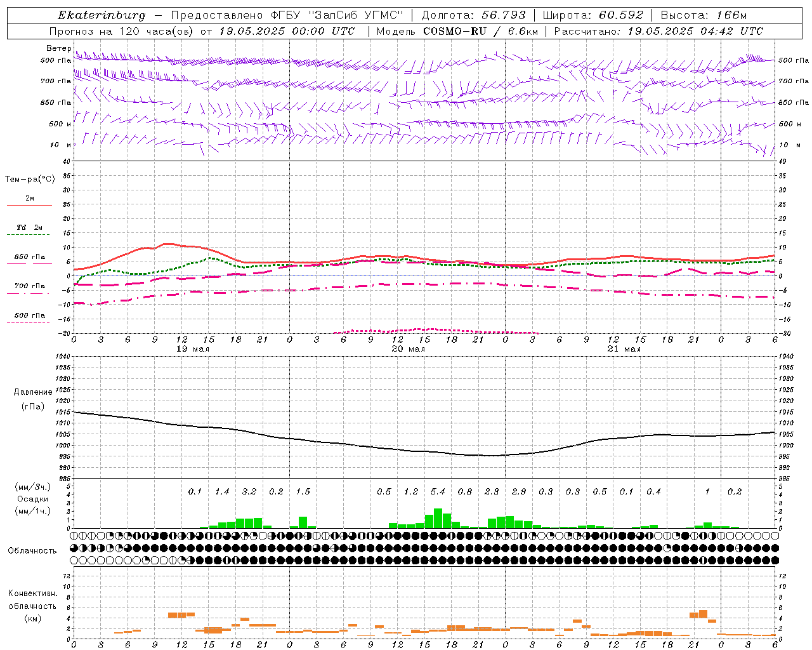Click the '(км)' convective cloud unit
The height and width of the screenshot is (650, 812).
pyautogui.click(x=32, y=618)
